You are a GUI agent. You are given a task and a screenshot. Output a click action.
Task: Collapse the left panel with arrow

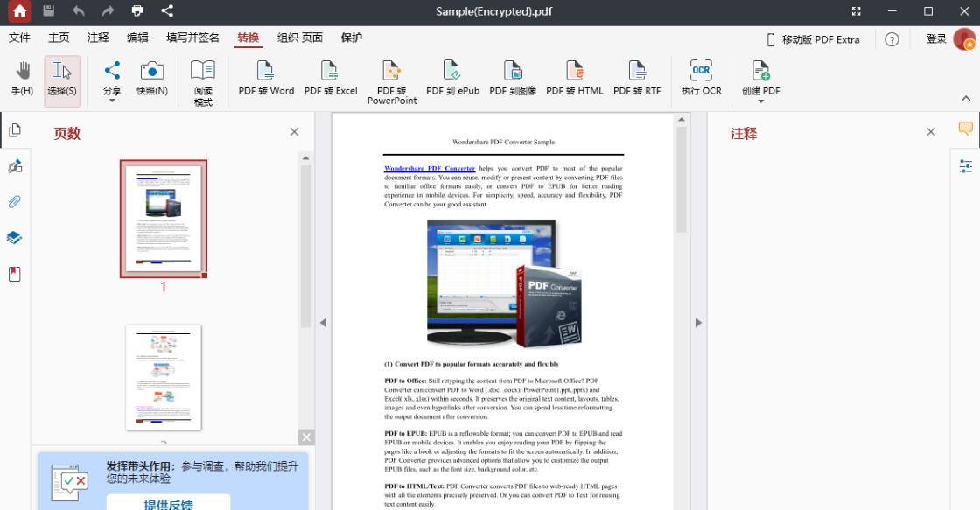point(323,323)
